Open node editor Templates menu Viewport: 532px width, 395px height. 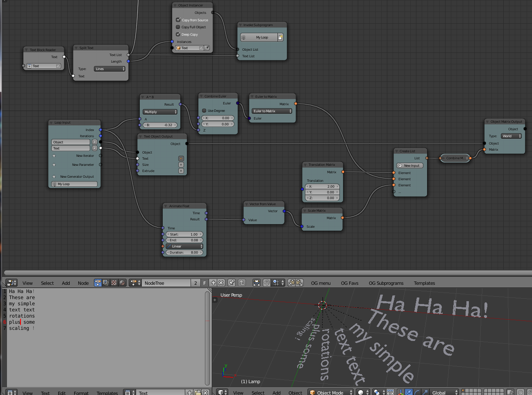tap(424, 283)
